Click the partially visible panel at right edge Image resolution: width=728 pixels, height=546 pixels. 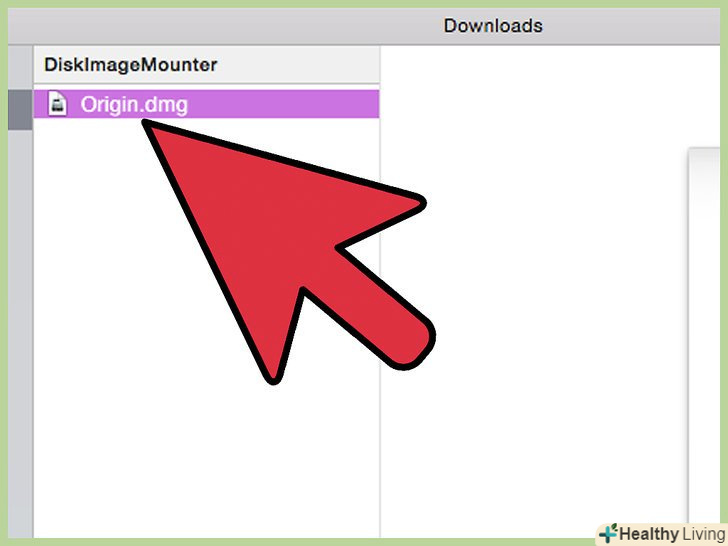(704, 334)
